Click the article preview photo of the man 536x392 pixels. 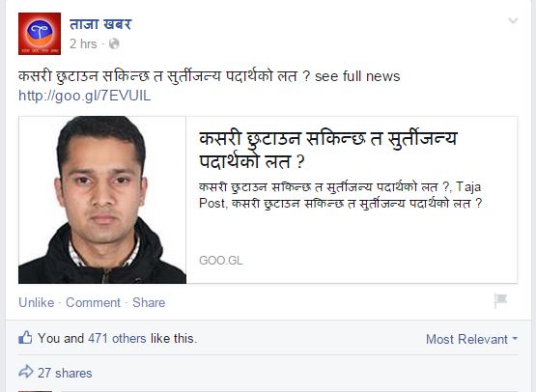pos(102,200)
